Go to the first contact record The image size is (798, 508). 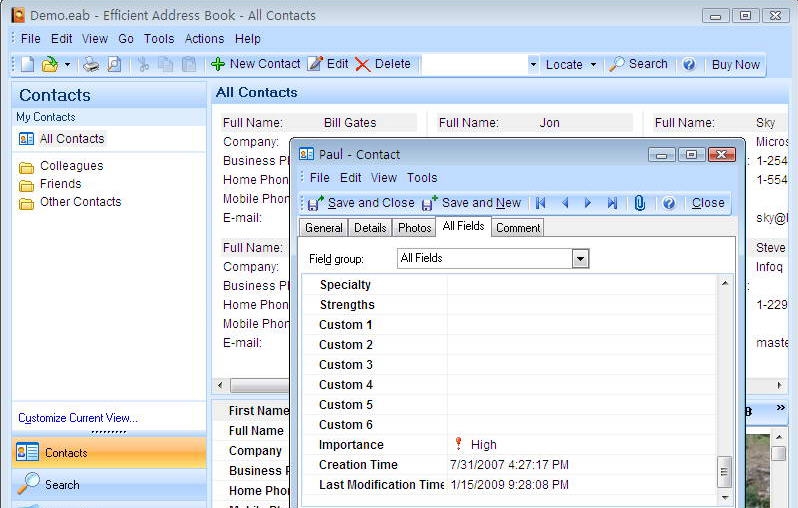tap(541, 203)
